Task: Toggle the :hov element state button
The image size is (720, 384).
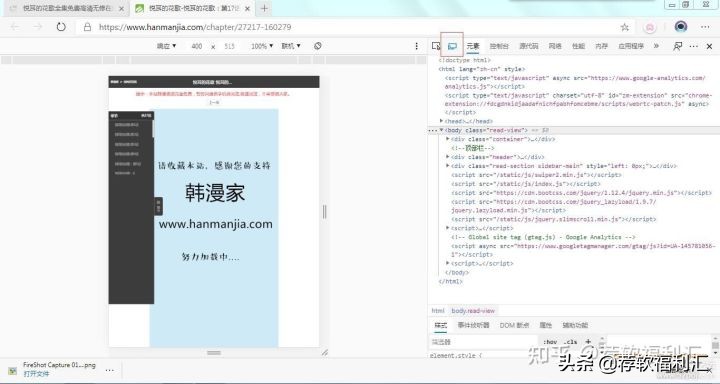Action: click(550, 342)
